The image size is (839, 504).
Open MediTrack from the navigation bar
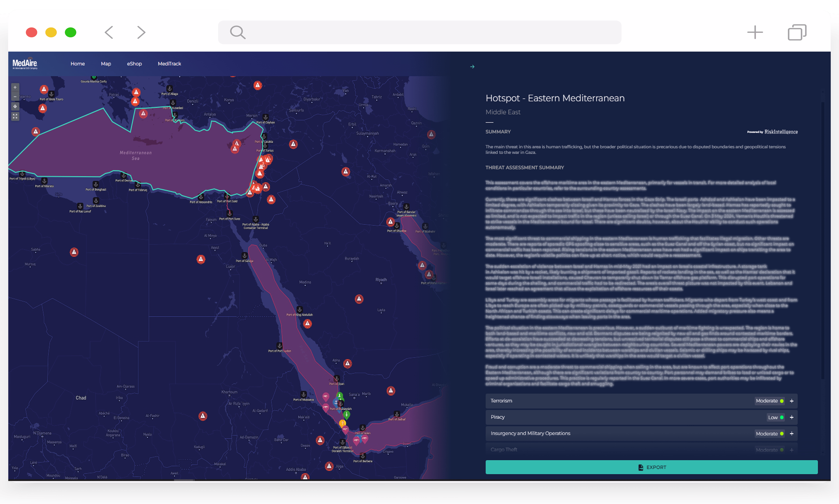point(169,64)
